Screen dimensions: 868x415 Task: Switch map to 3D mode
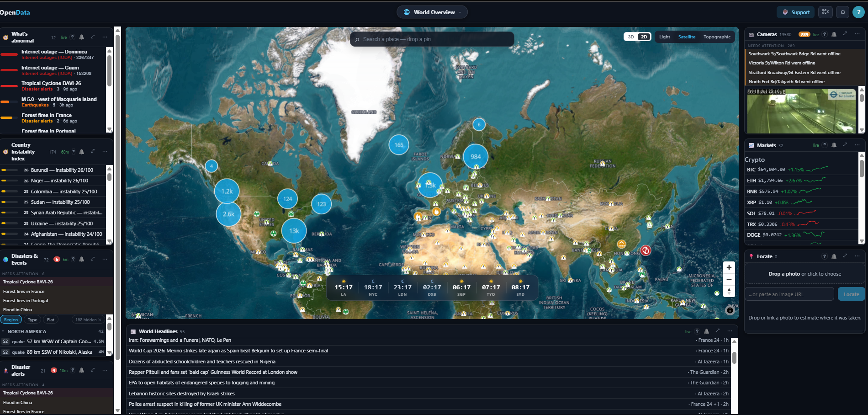tap(631, 37)
